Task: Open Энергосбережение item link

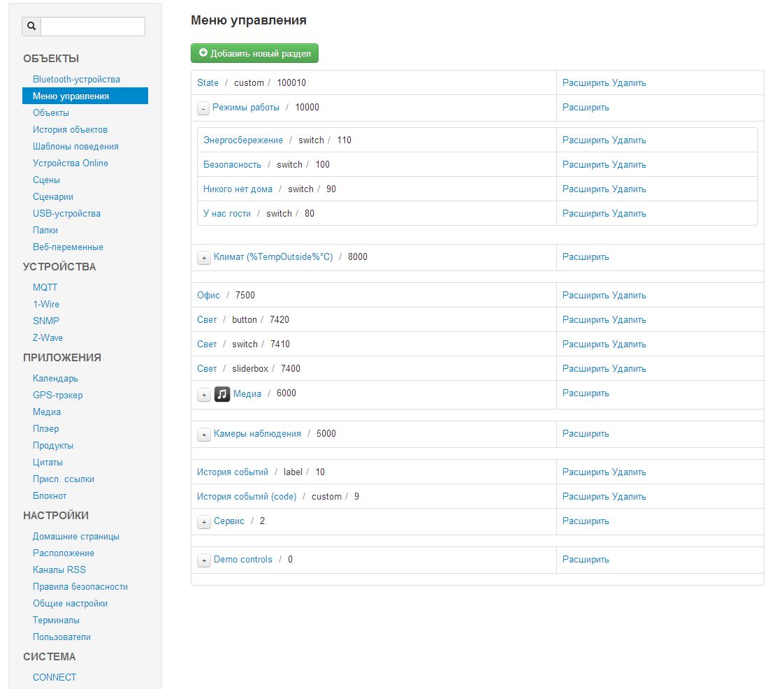Action: (x=243, y=140)
